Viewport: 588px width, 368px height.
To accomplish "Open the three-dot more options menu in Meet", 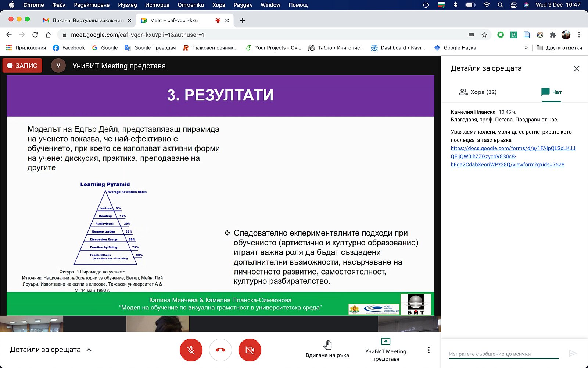I will coord(428,350).
